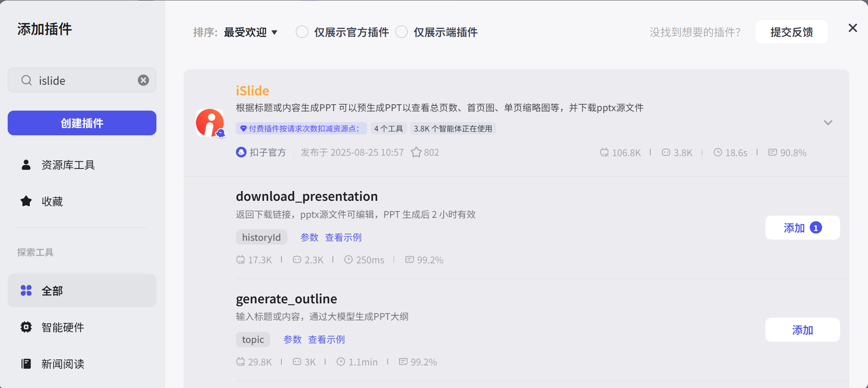Collapse the iSlide plugin tool list
This screenshot has height=388, width=868.
pos(828,123)
